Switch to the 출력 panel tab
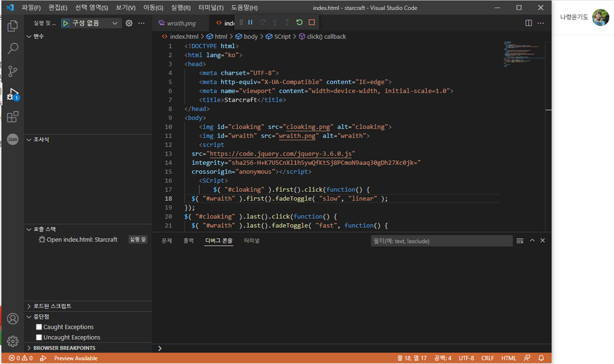614x364 pixels. (x=188, y=240)
